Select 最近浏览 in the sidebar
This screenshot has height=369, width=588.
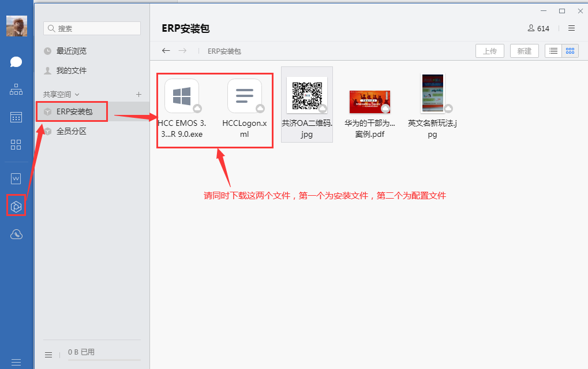click(71, 51)
